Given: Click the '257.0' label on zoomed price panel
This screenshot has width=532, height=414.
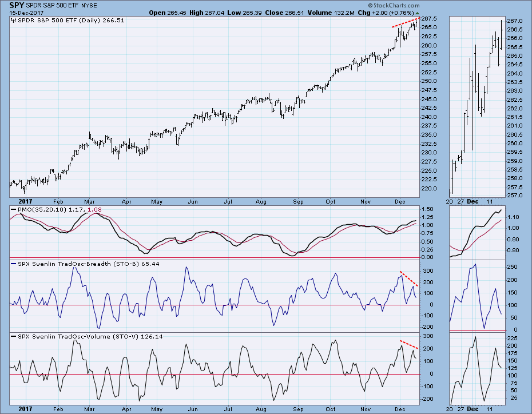Looking at the screenshot, I should [x=515, y=196].
